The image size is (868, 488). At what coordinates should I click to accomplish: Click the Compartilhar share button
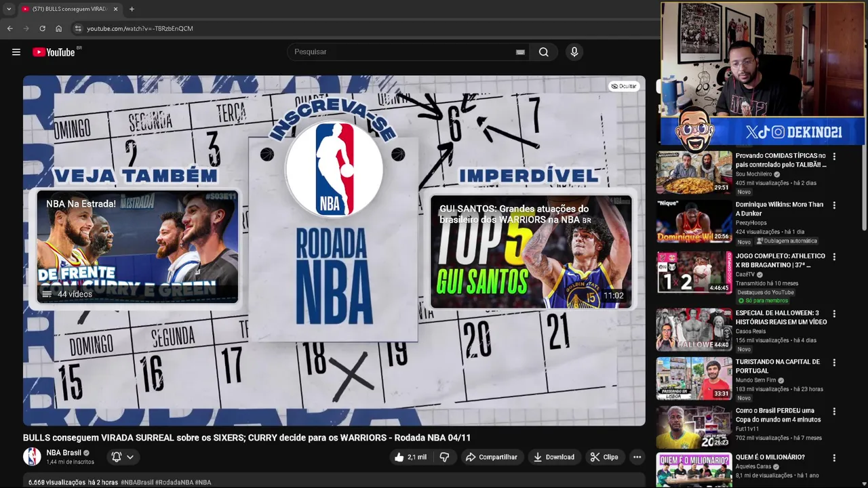click(x=492, y=457)
